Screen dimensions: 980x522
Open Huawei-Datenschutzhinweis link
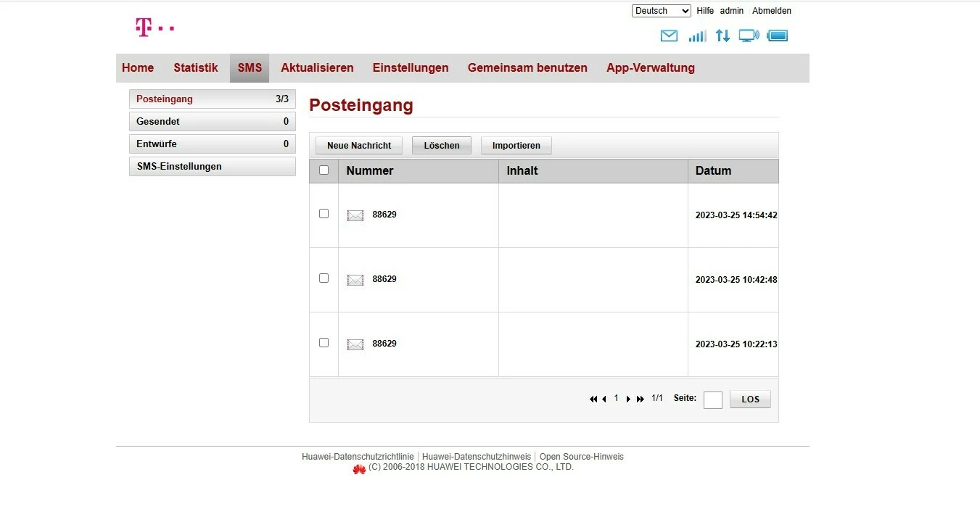pos(477,457)
